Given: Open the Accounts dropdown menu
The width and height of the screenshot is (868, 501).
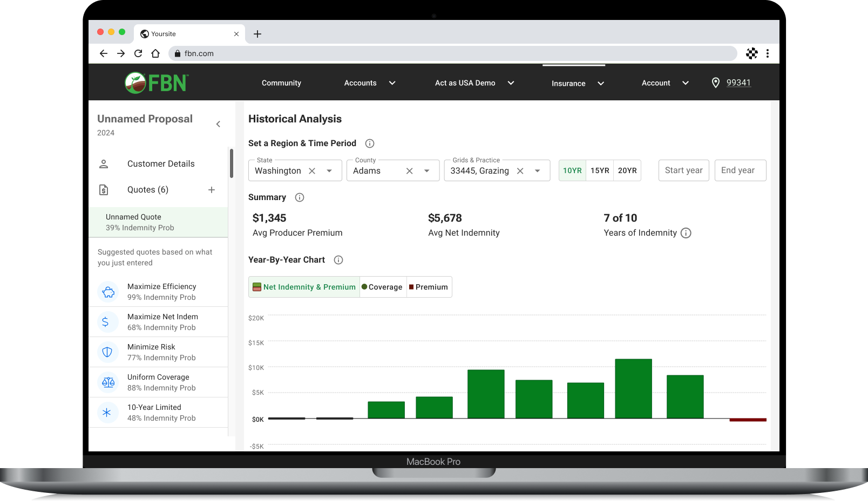Looking at the screenshot, I should (370, 83).
